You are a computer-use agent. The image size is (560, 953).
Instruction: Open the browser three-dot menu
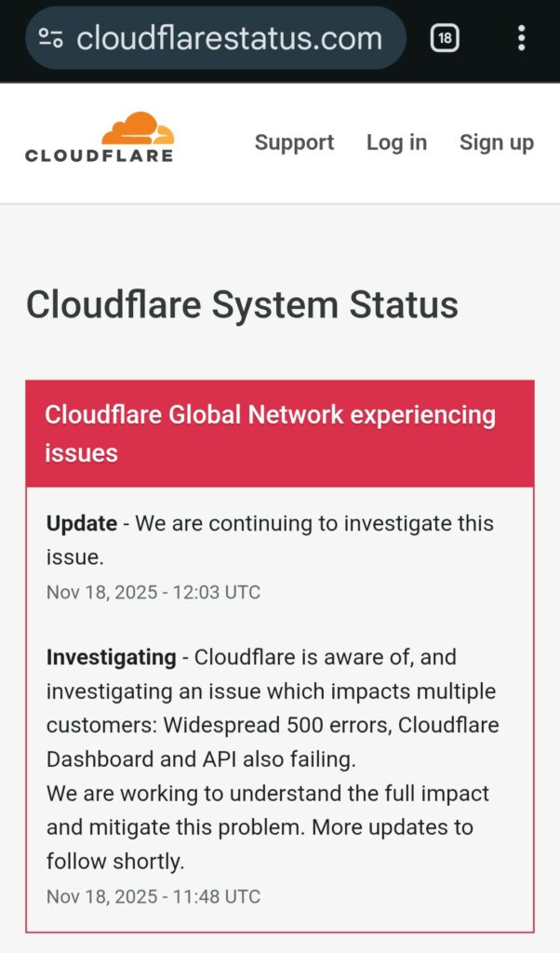pyautogui.click(x=521, y=37)
